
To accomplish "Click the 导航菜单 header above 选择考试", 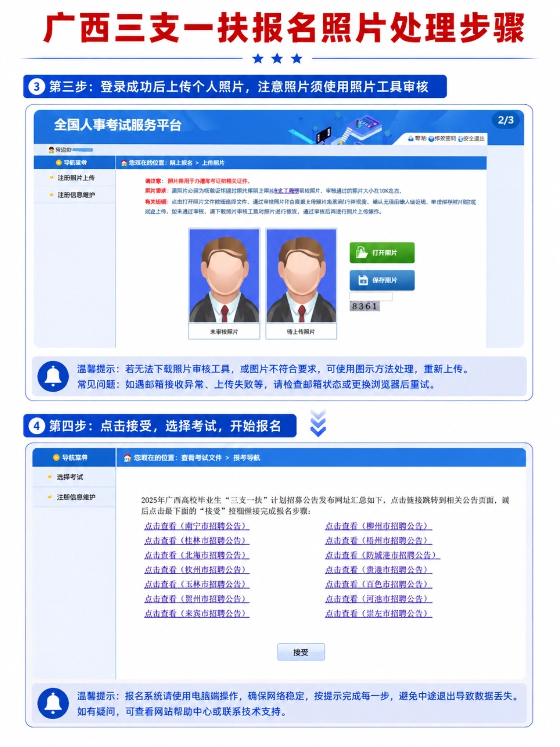I will (x=74, y=457).
